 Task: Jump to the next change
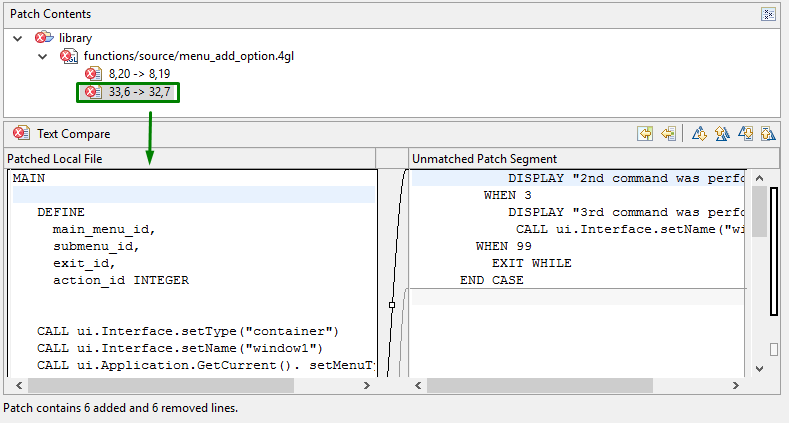pos(745,133)
